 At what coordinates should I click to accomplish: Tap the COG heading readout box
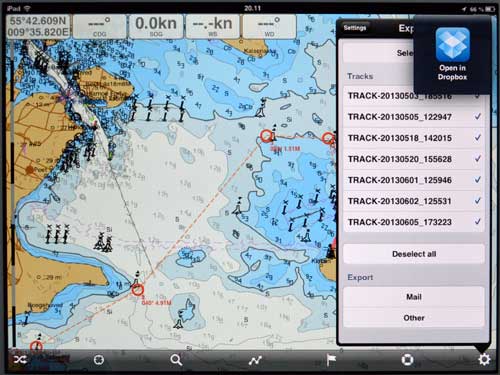(99, 26)
